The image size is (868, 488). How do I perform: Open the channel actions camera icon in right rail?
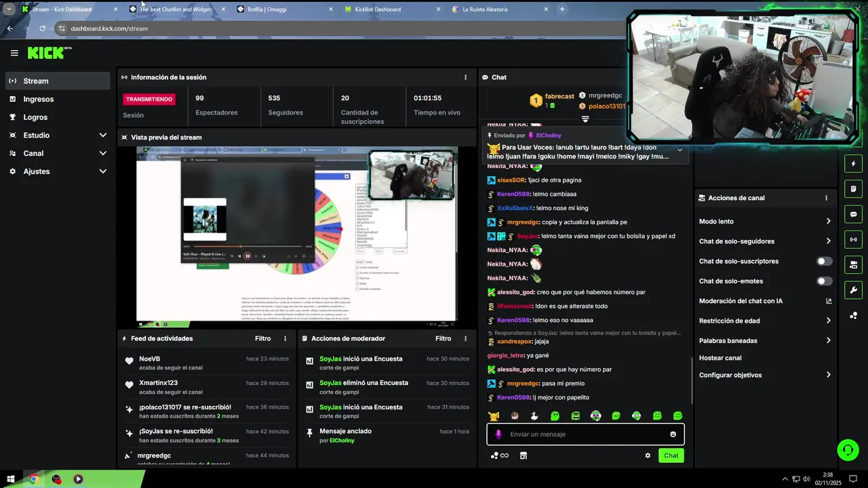[x=853, y=264]
